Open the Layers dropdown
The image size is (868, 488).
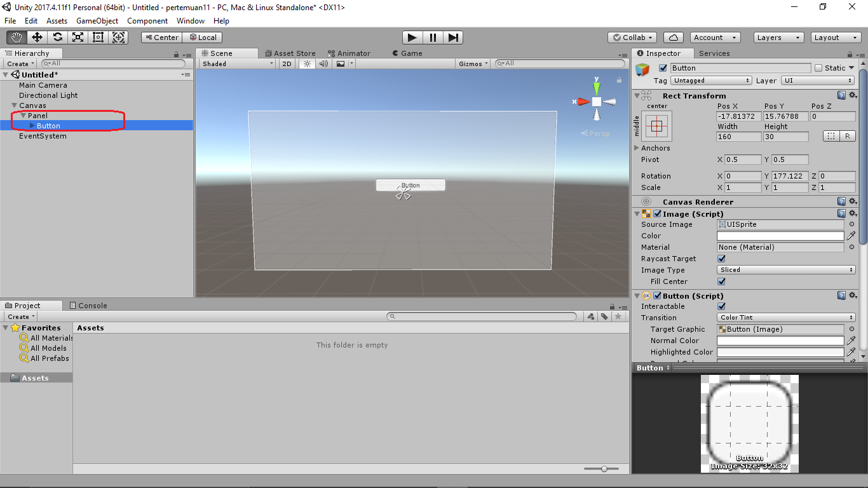[778, 37]
